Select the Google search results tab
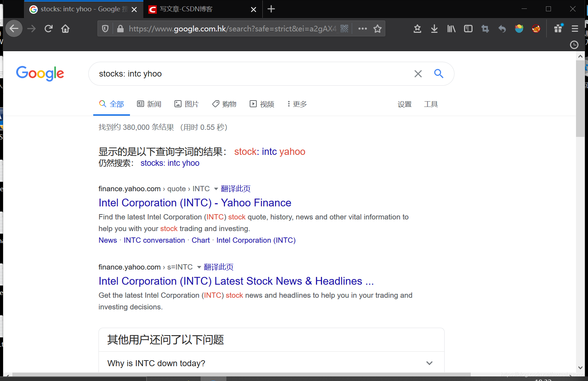Screen dimensions: 588x381 (x=84, y=9)
